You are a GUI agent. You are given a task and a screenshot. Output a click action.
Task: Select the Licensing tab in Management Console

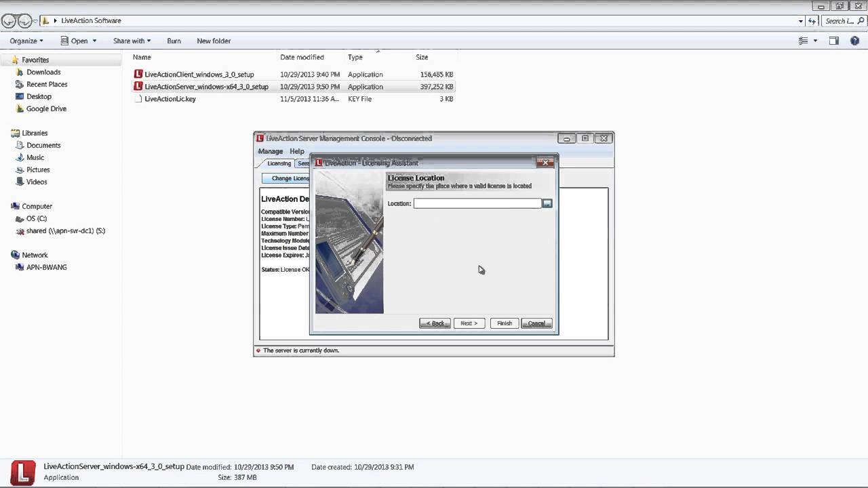click(x=278, y=163)
